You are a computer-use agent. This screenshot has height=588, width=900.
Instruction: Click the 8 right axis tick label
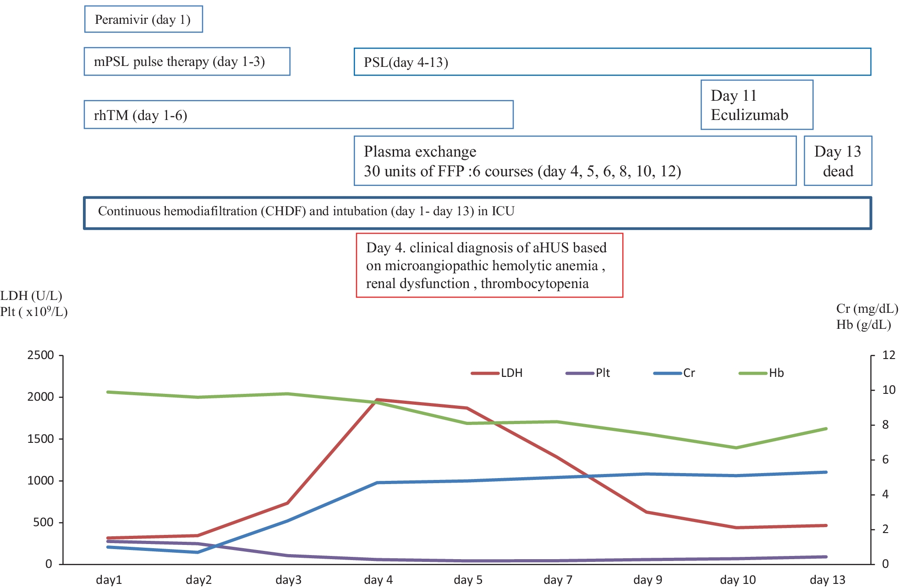coord(886,425)
